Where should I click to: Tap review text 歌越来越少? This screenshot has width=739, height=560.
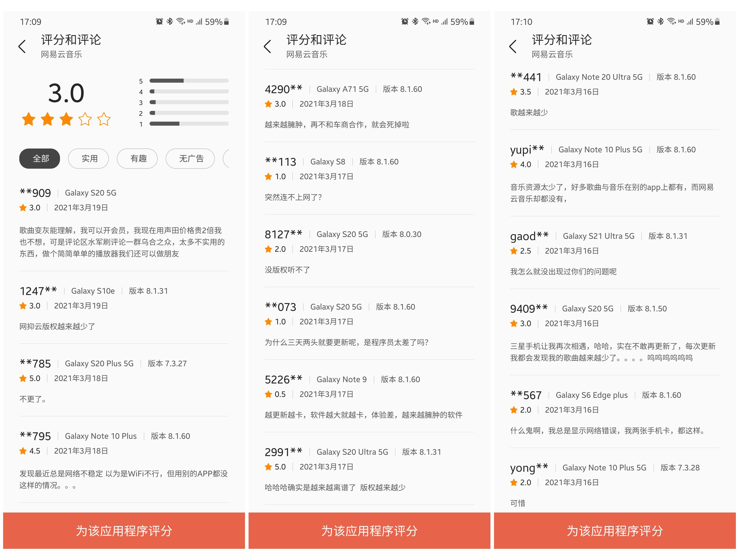coord(529,112)
